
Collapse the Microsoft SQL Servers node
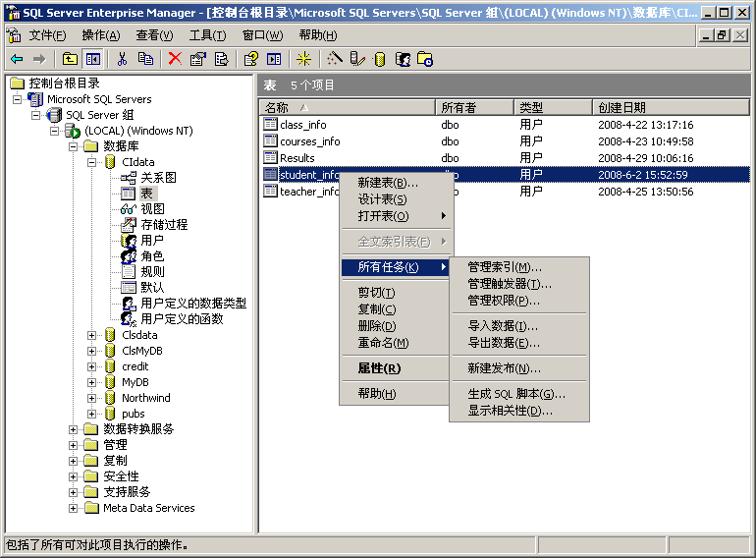click(x=18, y=100)
